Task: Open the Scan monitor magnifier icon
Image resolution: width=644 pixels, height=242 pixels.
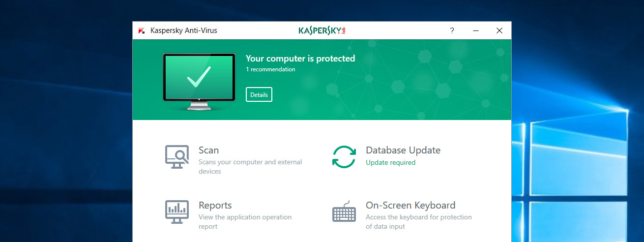Action: pos(177,157)
